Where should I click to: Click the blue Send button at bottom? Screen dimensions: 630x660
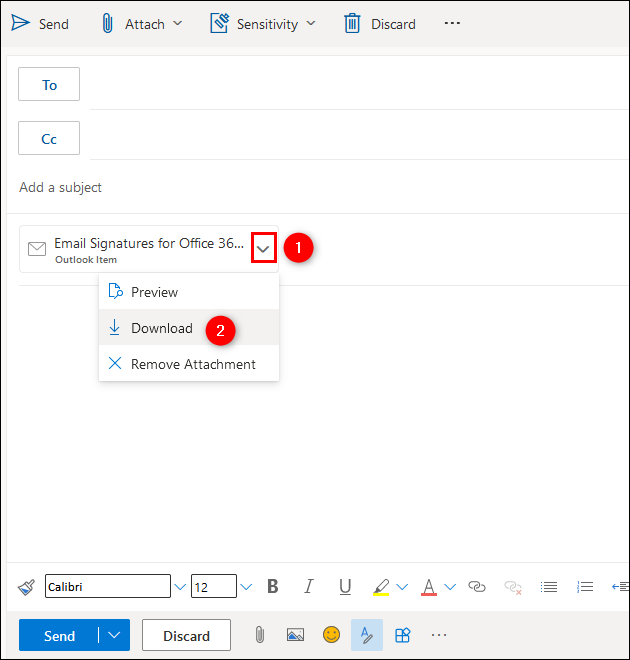pyautogui.click(x=59, y=635)
